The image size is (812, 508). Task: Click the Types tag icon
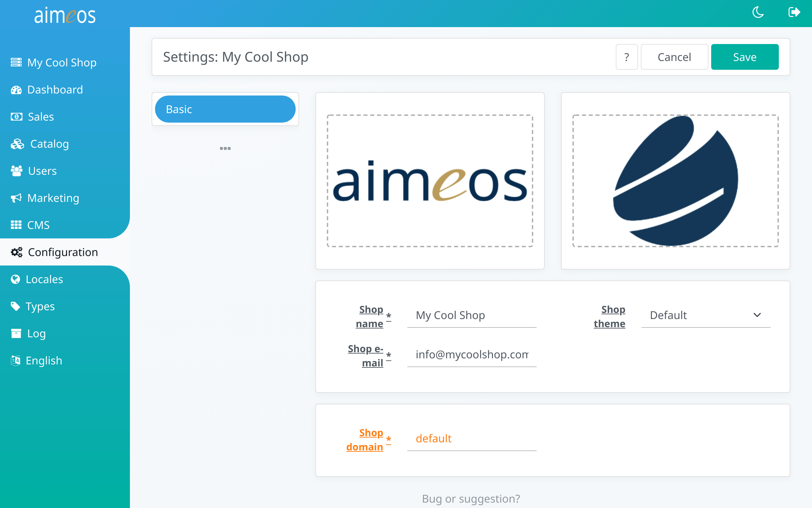[16, 306]
